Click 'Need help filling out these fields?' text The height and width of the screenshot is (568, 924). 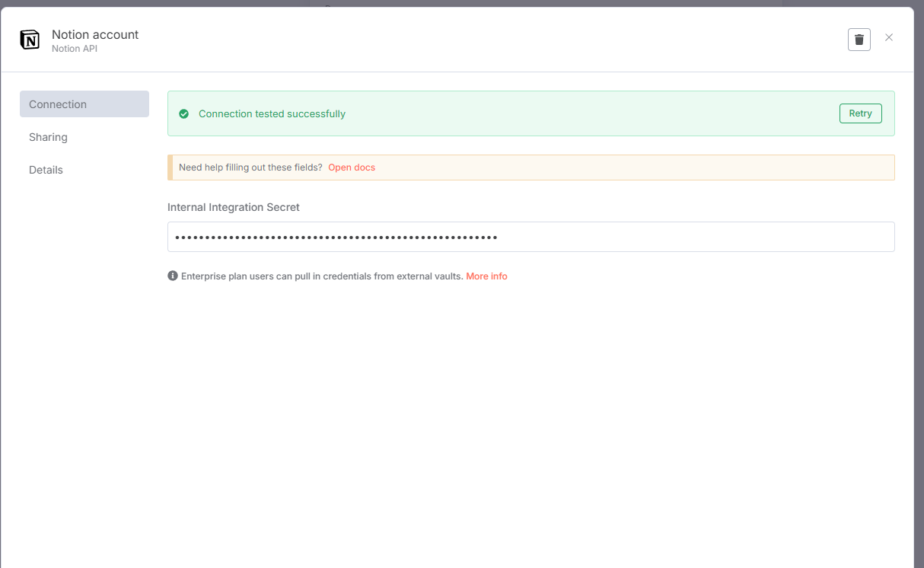[250, 168]
